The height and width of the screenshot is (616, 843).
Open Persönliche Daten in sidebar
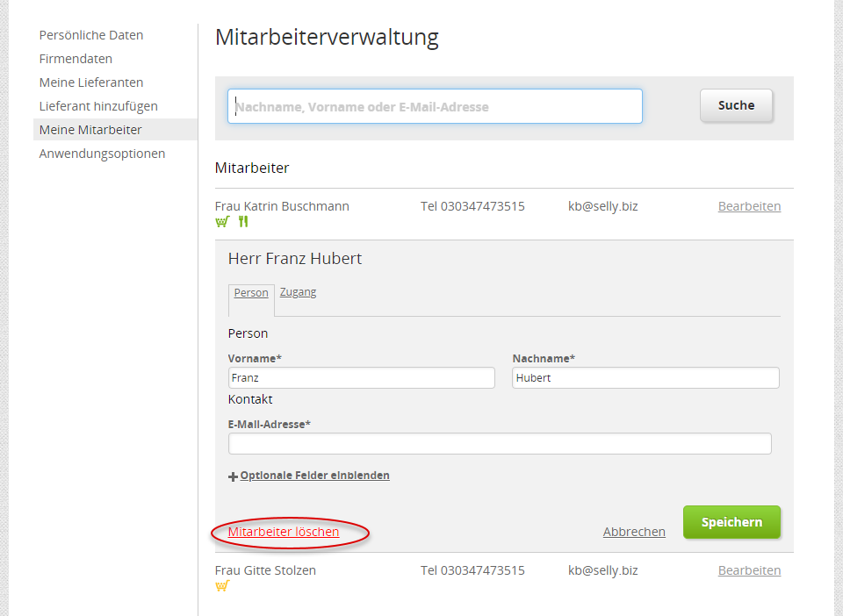point(91,35)
